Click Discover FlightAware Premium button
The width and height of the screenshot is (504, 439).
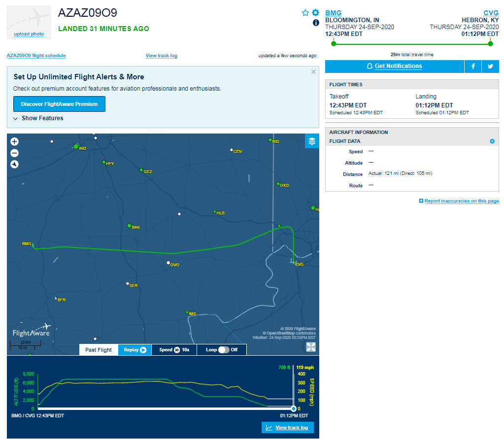click(x=59, y=104)
